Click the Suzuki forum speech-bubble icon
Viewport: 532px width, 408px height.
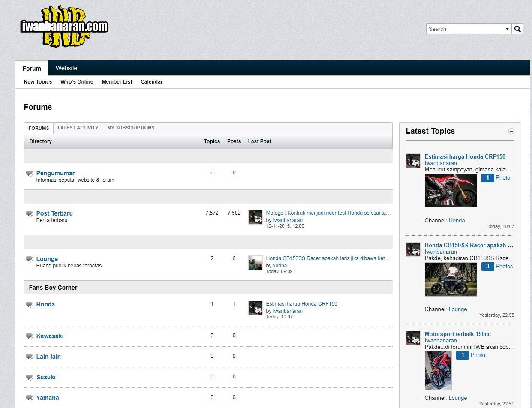[x=30, y=378]
